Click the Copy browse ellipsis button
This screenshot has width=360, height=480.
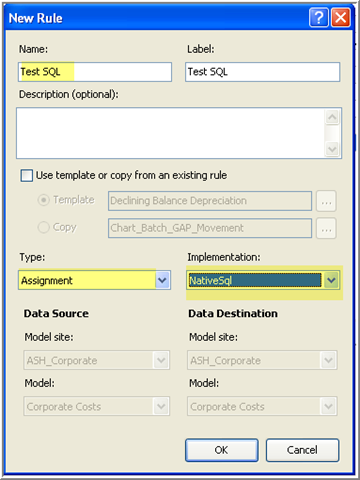coord(326,228)
